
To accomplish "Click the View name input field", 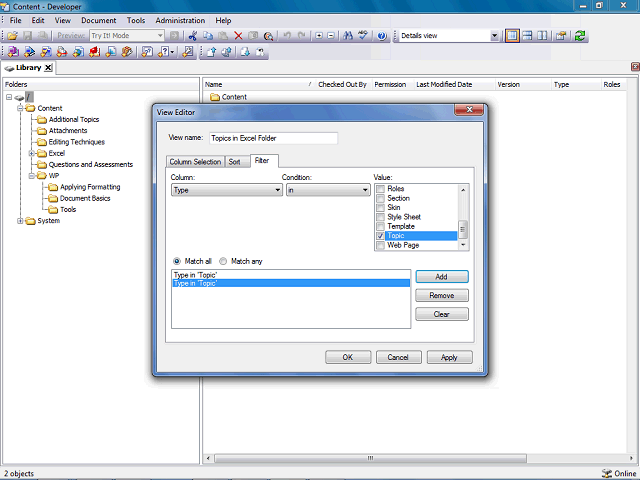I will [273, 138].
